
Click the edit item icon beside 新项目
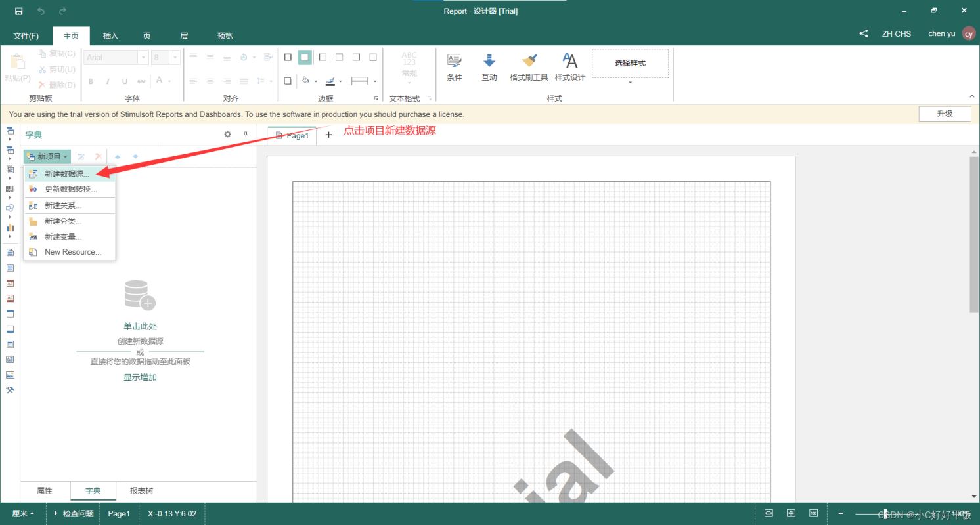[x=81, y=157]
